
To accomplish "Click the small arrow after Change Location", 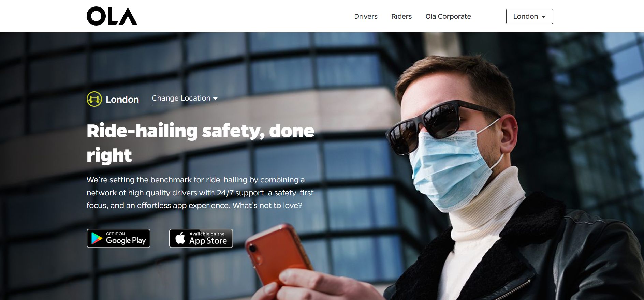I will click(215, 99).
